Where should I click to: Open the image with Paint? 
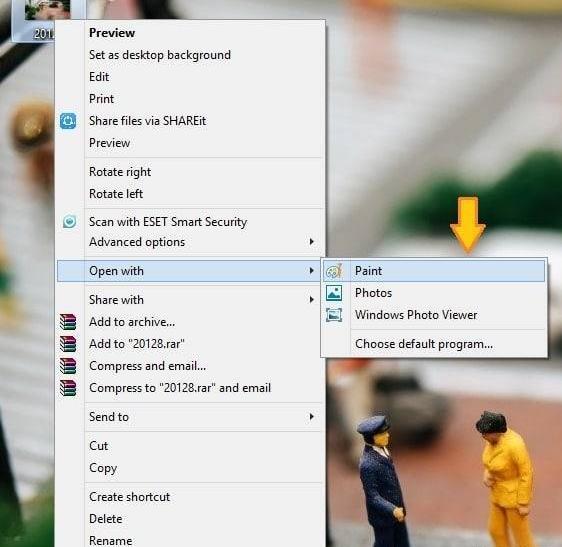[434, 271]
